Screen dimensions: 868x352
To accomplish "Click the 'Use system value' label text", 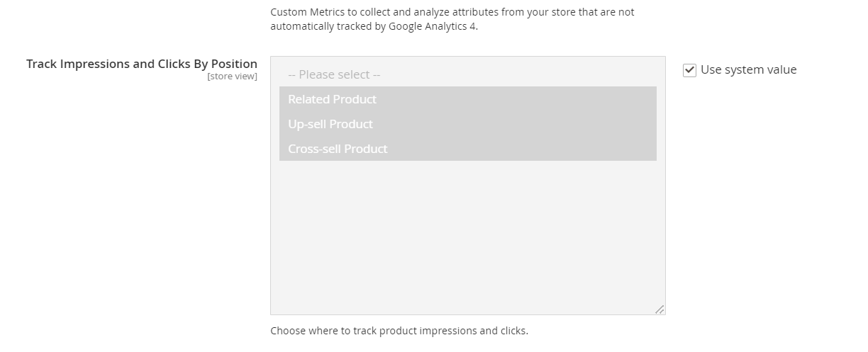I will (748, 69).
